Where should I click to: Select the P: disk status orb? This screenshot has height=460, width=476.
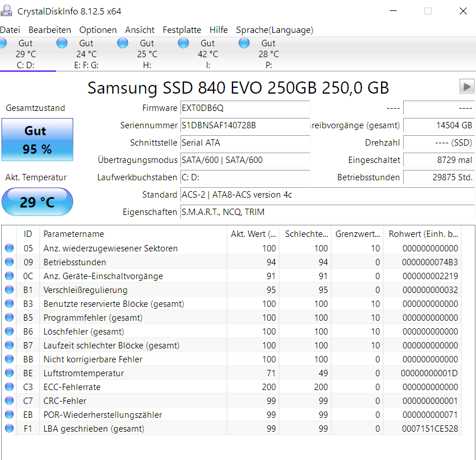click(244, 43)
